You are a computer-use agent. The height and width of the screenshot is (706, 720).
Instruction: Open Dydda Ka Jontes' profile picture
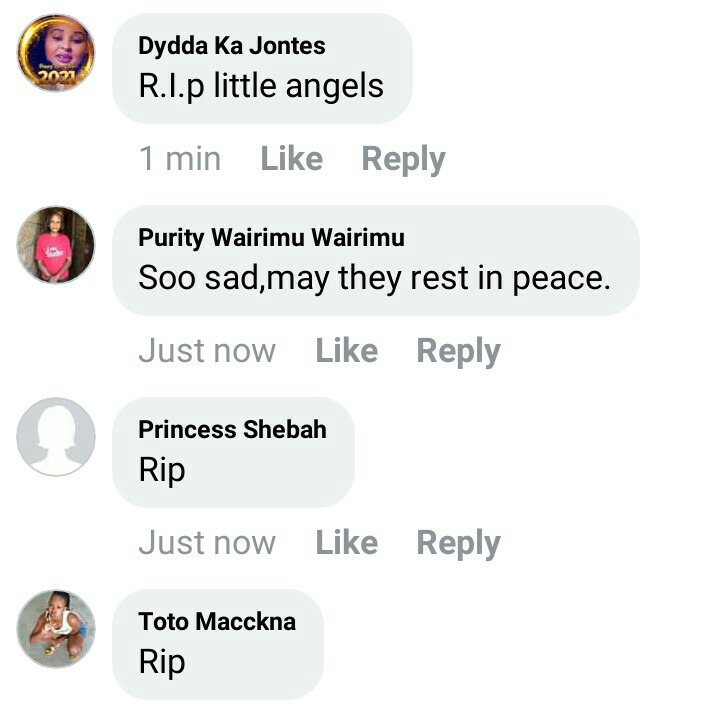click(x=56, y=53)
